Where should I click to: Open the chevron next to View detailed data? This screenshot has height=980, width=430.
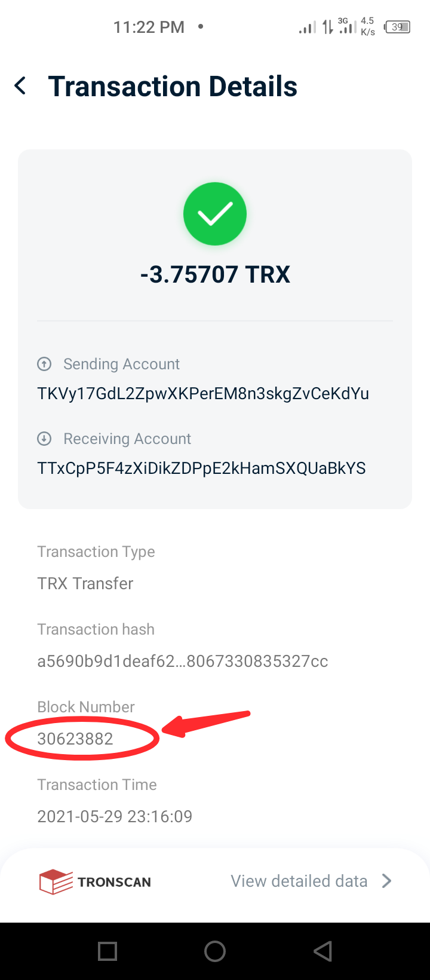click(x=386, y=881)
